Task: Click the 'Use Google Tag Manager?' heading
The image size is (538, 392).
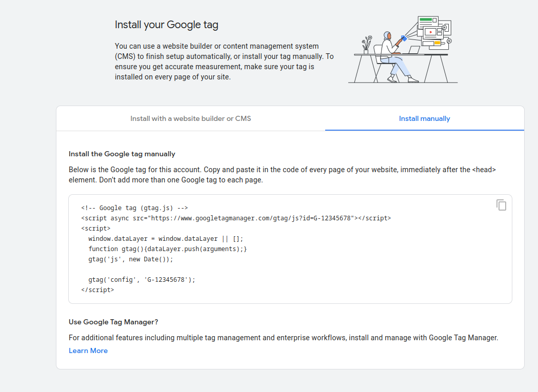Action: tap(113, 322)
